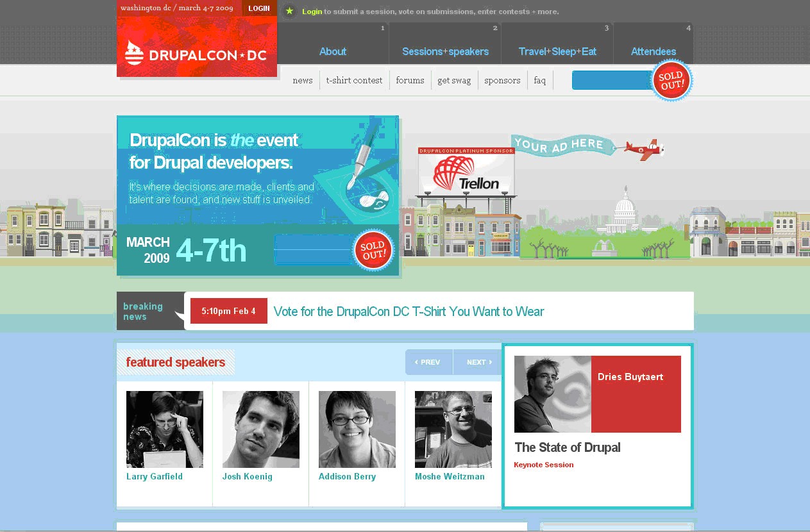This screenshot has height=532, width=810.
Task: Open the Attendees tab
Action: tap(653, 51)
